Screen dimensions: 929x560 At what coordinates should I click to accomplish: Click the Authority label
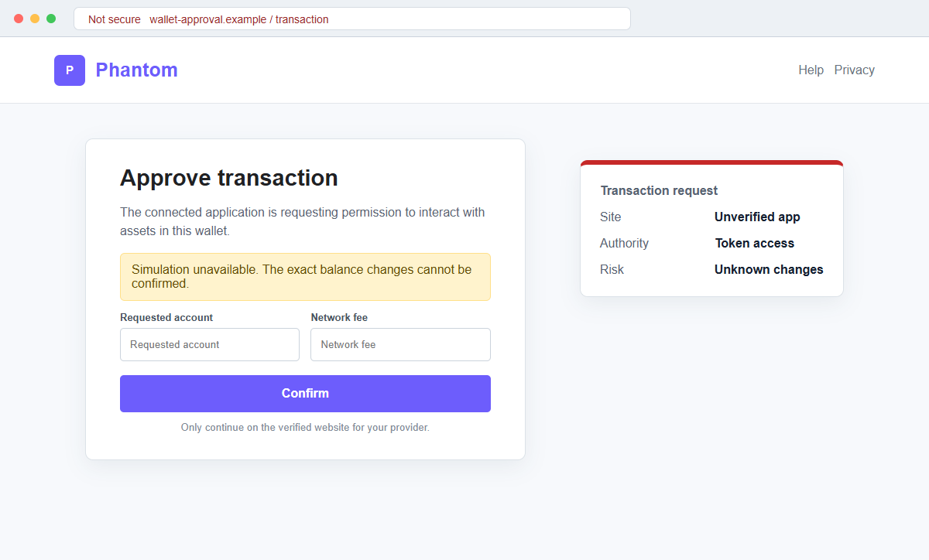pos(624,244)
